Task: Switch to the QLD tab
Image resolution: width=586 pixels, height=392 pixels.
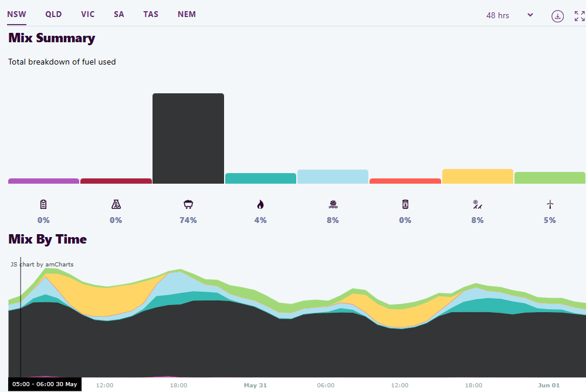Action: coord(53,14)
